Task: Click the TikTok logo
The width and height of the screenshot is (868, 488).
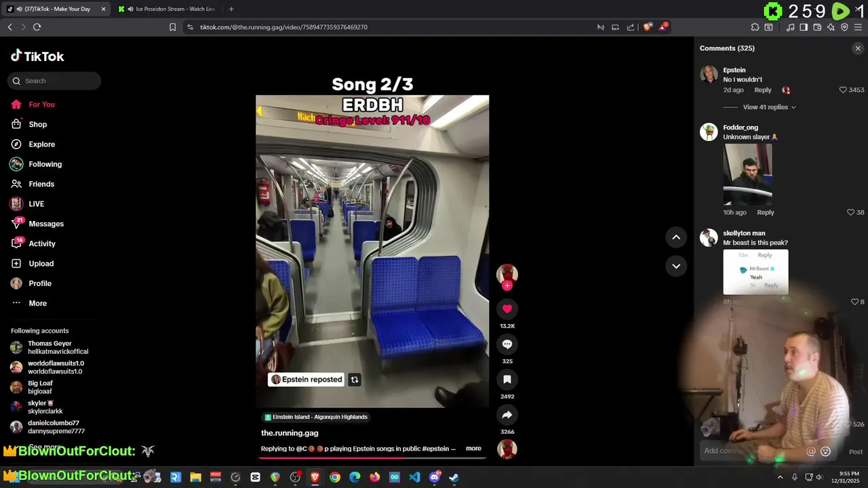Action: click(x=37, y=56)
